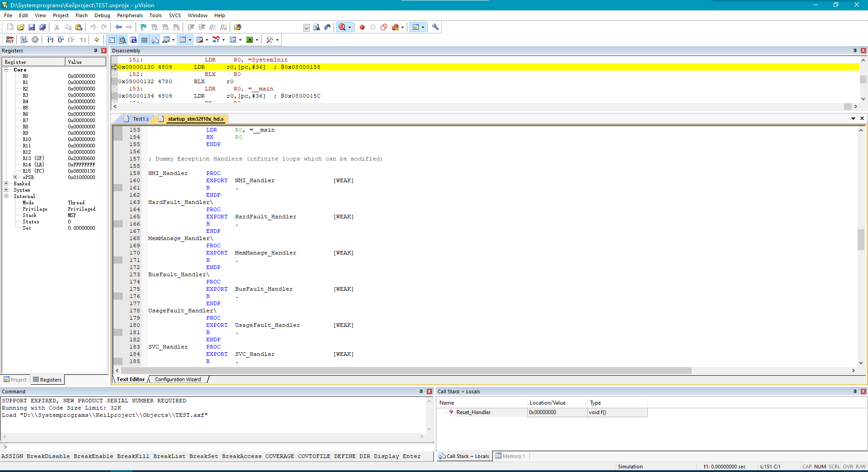
Task: Click the Stop execution icon
Action: tap(35, 40)
